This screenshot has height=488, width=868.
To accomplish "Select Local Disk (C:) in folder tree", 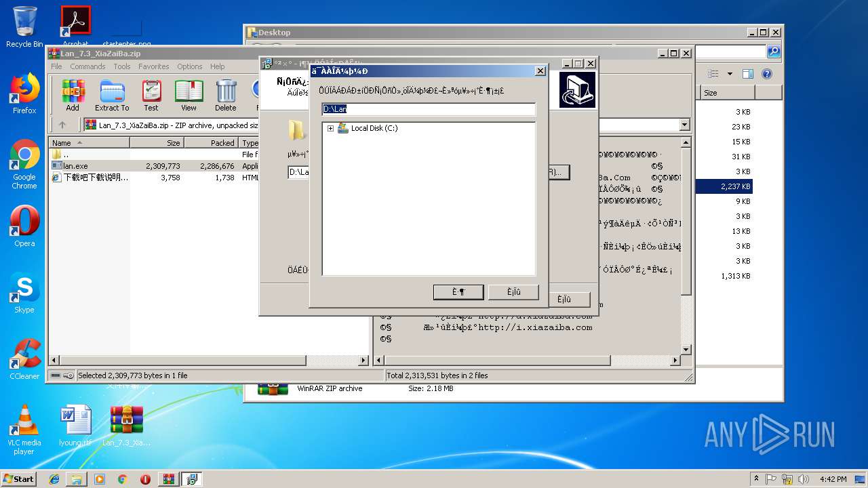I will pos(374,128).
